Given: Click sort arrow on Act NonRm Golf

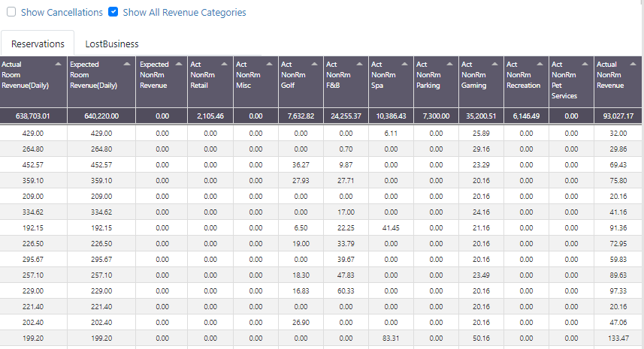Looking at the screenshot, I should [315, 64].
